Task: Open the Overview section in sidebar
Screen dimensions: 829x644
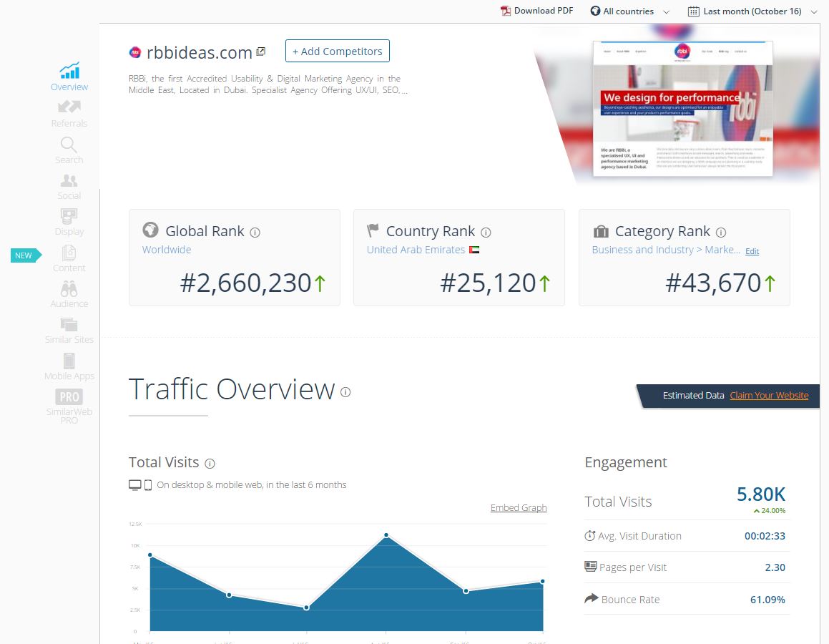Action: click(x=69, y=77)
